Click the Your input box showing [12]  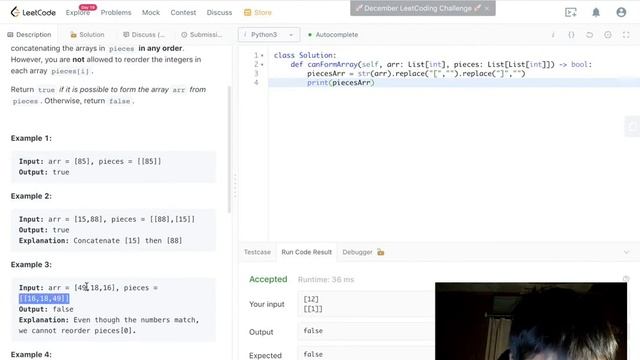pyautogui.click(x=366, y=304)
